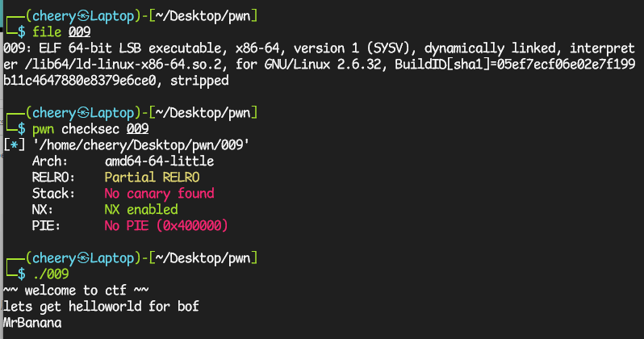Click the Kali symbol in second prompt
This screenshot has width=644, height=339.
click(x=83, y=112)
